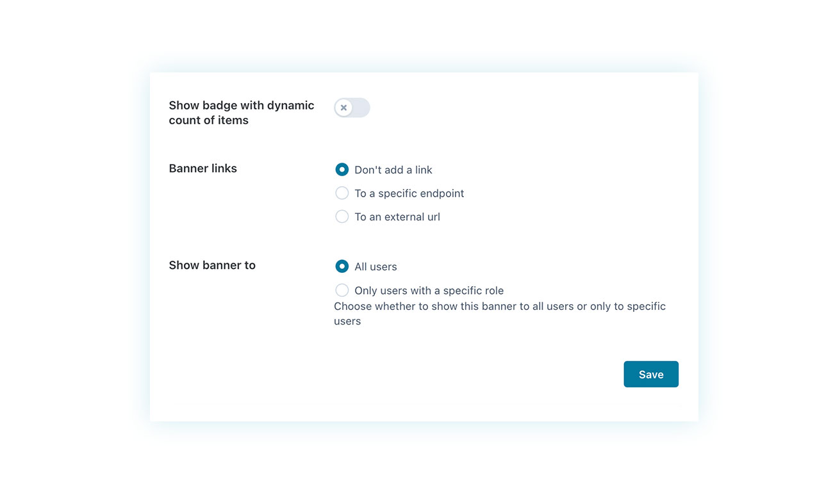Click the "Show banner to" heading

click(x=212, y=265)
